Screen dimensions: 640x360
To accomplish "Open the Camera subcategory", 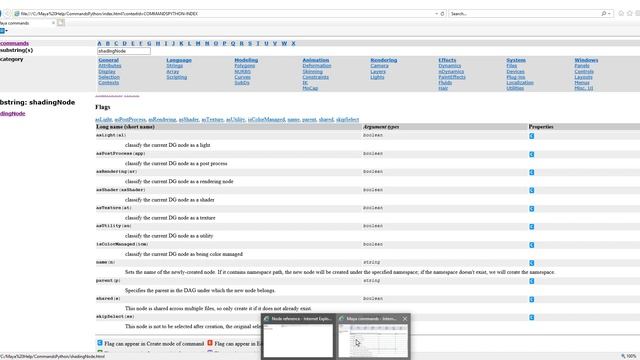I will coord(380,66).
